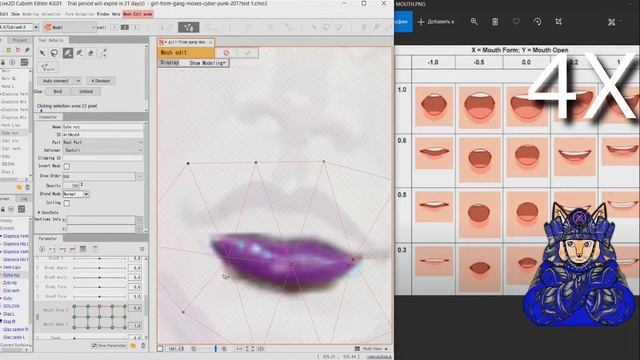Click the first round icon in Parameter toolbar
Screen dimensions: 640x360
tap(42, 249)
